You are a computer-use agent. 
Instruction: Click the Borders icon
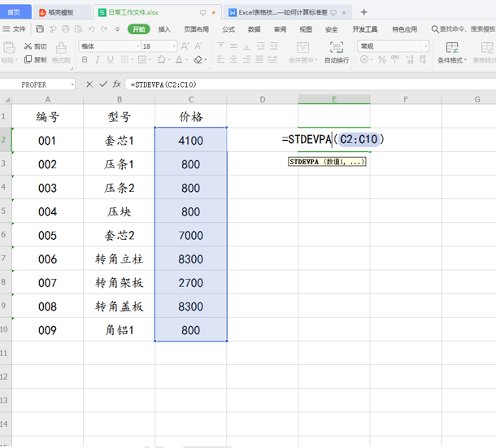click(125, 59)
